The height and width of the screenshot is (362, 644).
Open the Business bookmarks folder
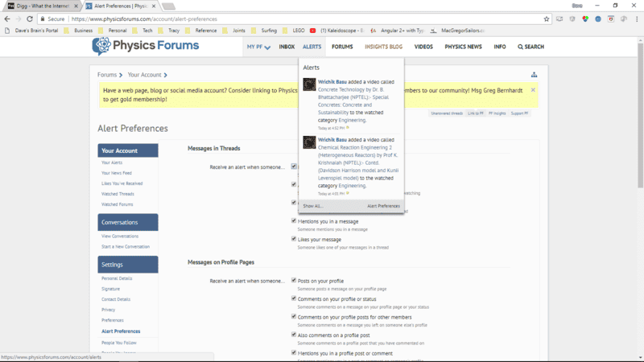click(78, 31)
